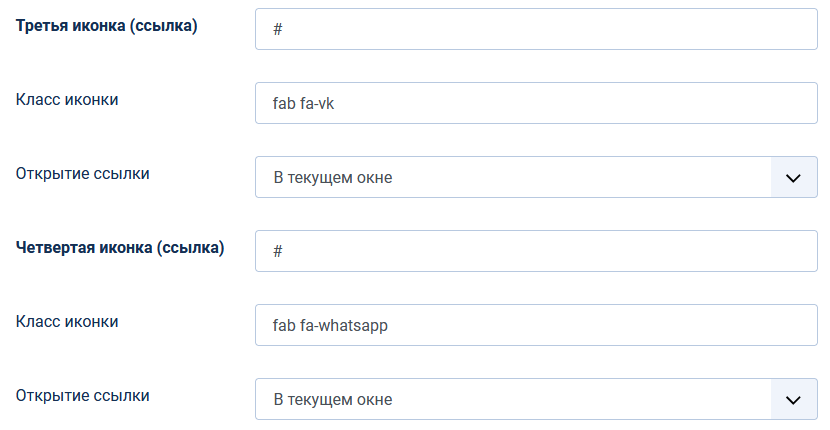Screen dimensions: 830x430
Task: Click the "#" text in the third icon link field
Action: pyautogui.click(x=279, y=29)
